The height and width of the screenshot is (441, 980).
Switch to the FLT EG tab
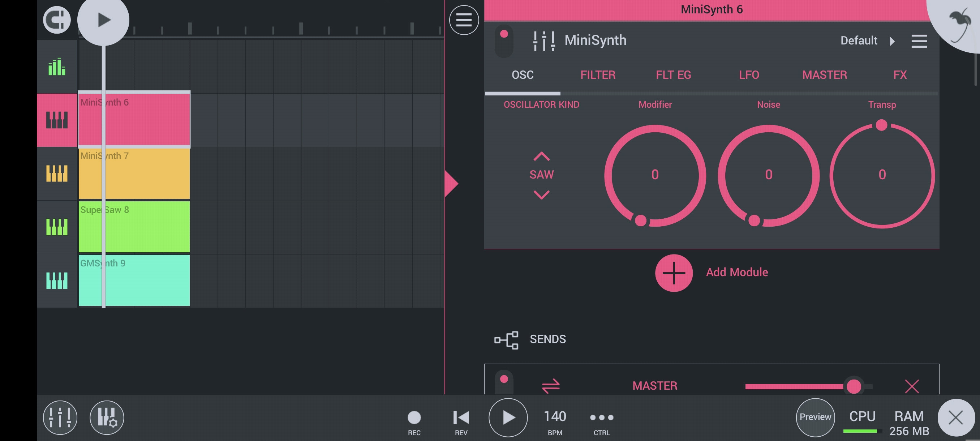click(673, 75)
